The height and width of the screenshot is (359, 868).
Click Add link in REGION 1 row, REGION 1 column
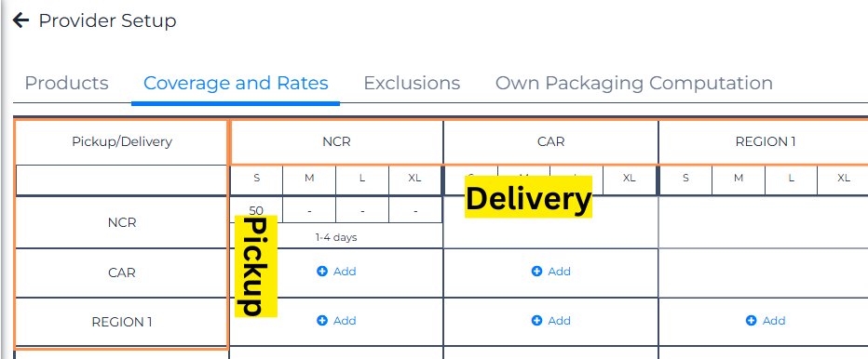click(x=774, y=321)
